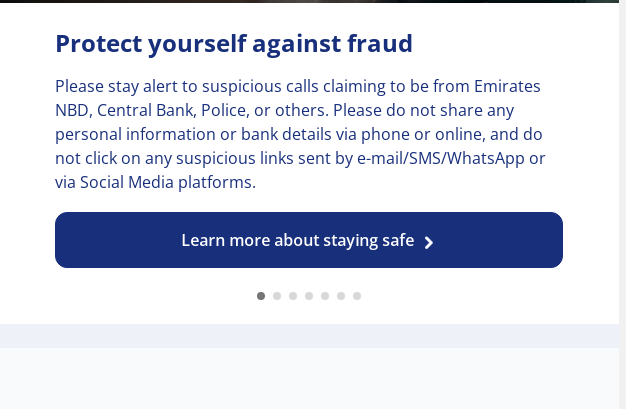
Task: Jump to the fourth carousel dot
Action: [x=309, y=296]
